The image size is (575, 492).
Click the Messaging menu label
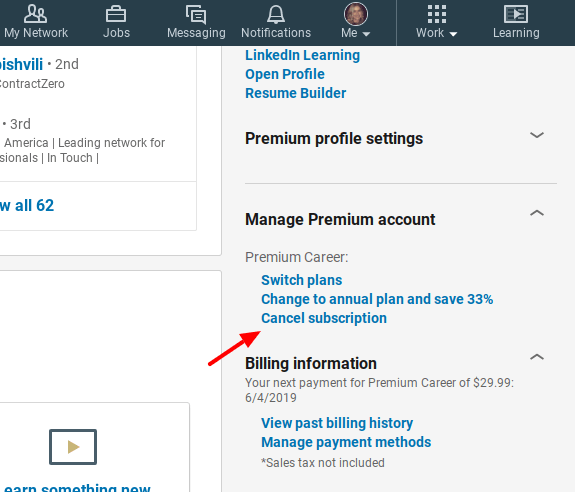196,33
